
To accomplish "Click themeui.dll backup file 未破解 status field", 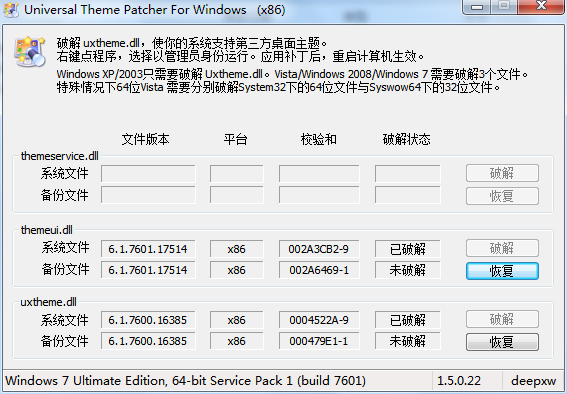I will 408,270.
